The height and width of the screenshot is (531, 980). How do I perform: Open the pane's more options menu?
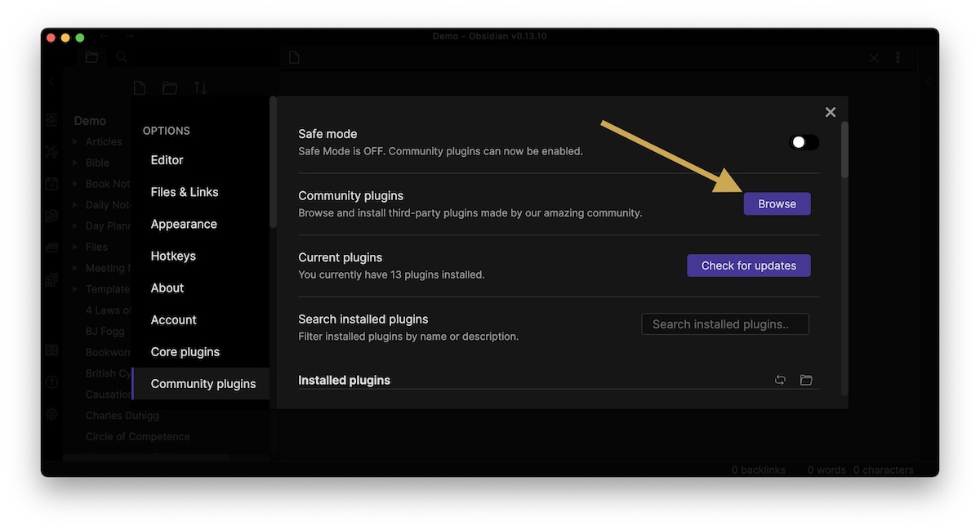point(898,58)
